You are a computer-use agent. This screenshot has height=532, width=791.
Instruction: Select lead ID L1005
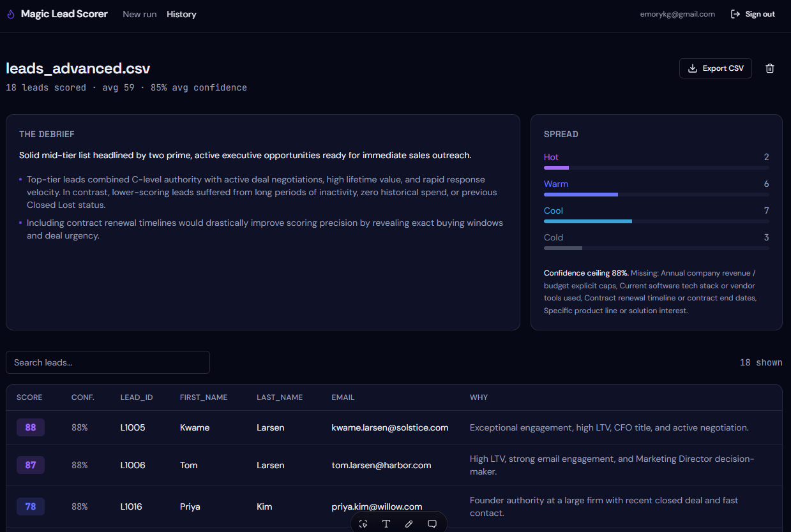point(133,427)
